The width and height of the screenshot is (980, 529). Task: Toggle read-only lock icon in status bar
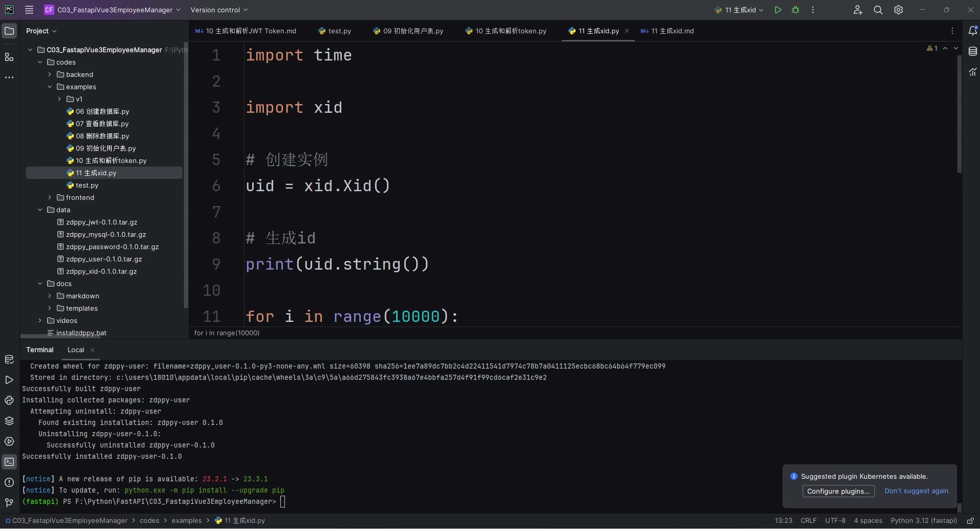(970, 520)
